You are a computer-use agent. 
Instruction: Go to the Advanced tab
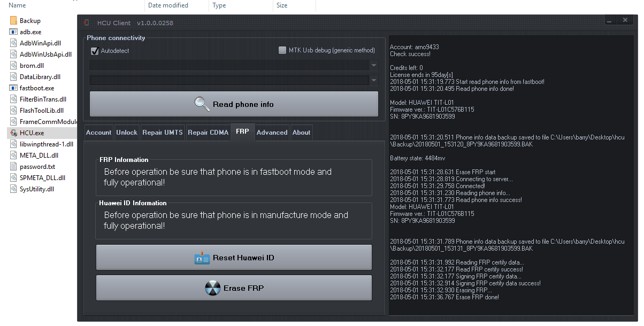tap(272, 133)
